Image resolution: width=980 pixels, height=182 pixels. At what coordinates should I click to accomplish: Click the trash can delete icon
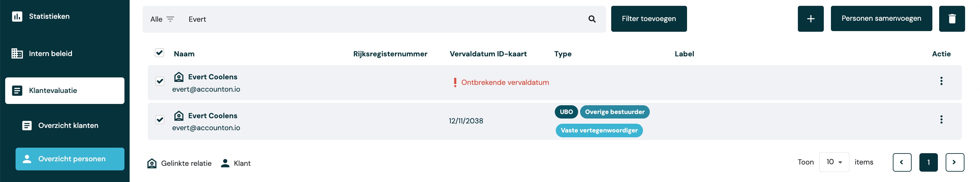point(951,18)
